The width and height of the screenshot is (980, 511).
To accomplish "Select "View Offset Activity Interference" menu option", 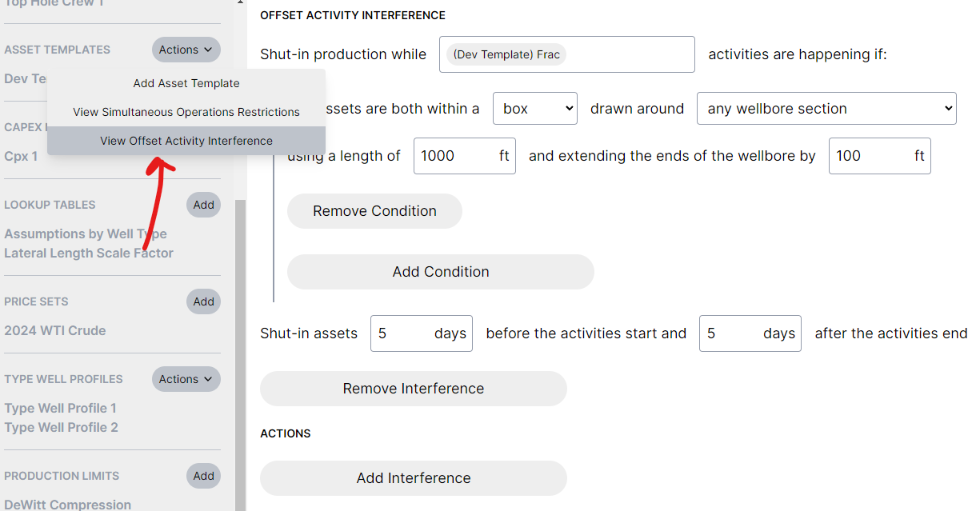I will tap(186, 141).
